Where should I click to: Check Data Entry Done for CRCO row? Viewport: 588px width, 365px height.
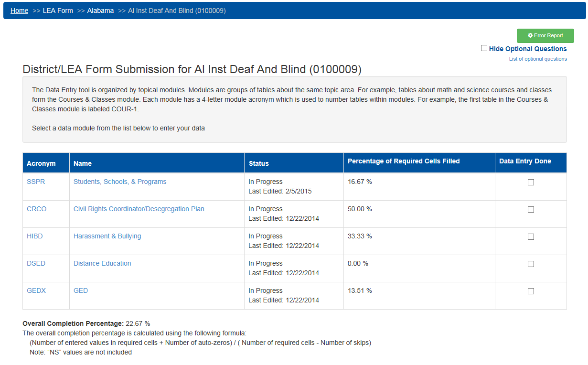click(531, 210)
